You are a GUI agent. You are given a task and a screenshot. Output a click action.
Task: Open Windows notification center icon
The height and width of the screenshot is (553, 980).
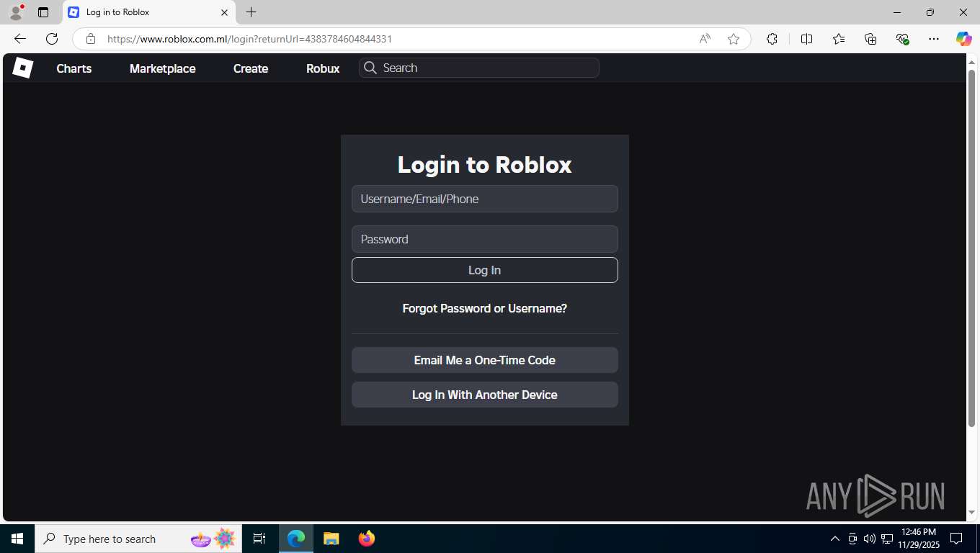pyautogui.click(x=956, y=539)
